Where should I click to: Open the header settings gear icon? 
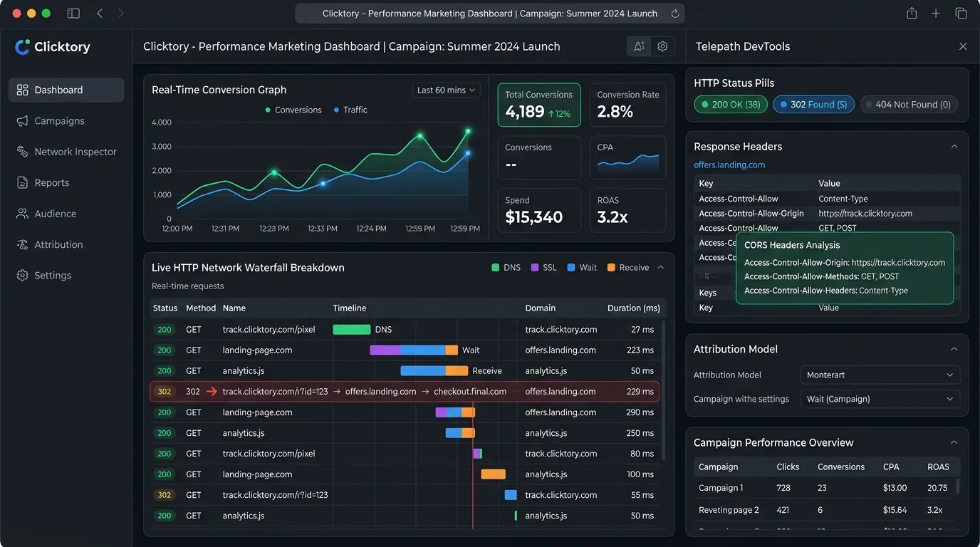click(x=662, y=46)
